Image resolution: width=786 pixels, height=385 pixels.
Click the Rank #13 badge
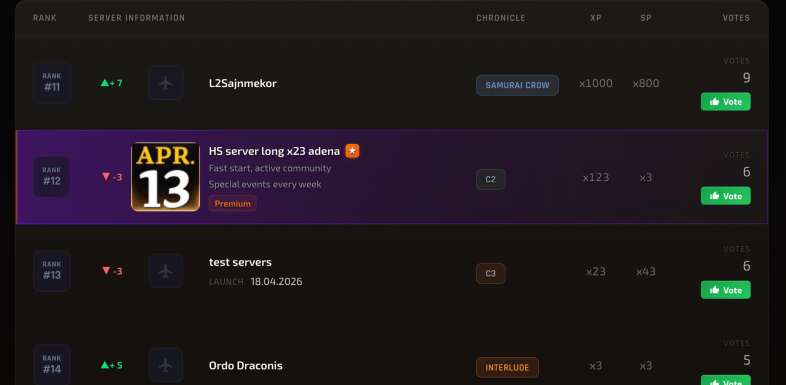(52, 271)
